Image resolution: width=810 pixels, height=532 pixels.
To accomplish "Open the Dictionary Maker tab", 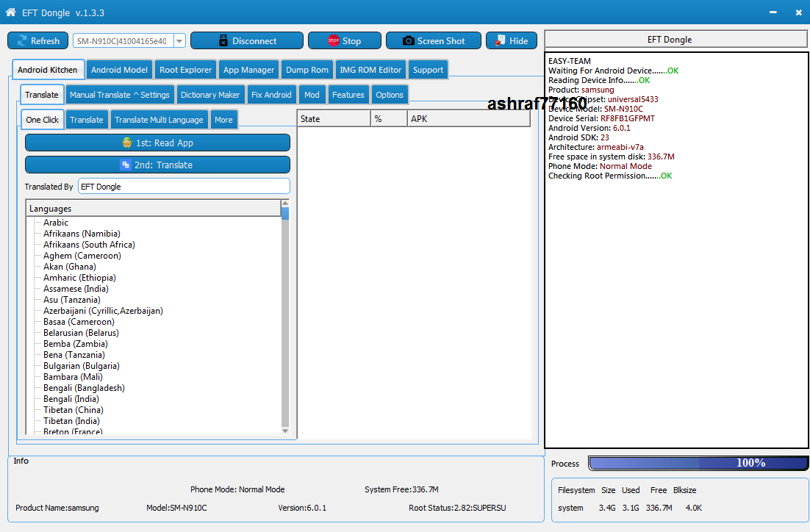I will [210, 95].
